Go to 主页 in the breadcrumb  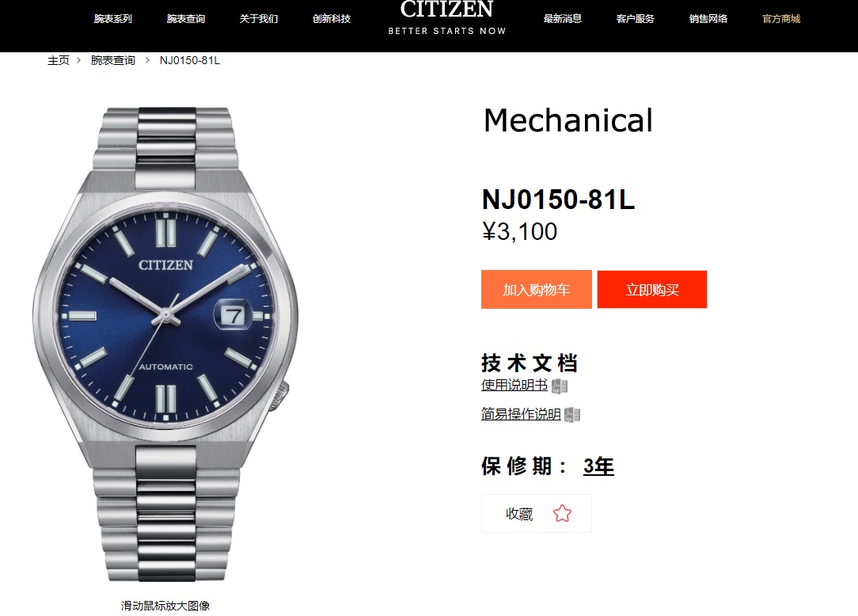pos(59,60)
